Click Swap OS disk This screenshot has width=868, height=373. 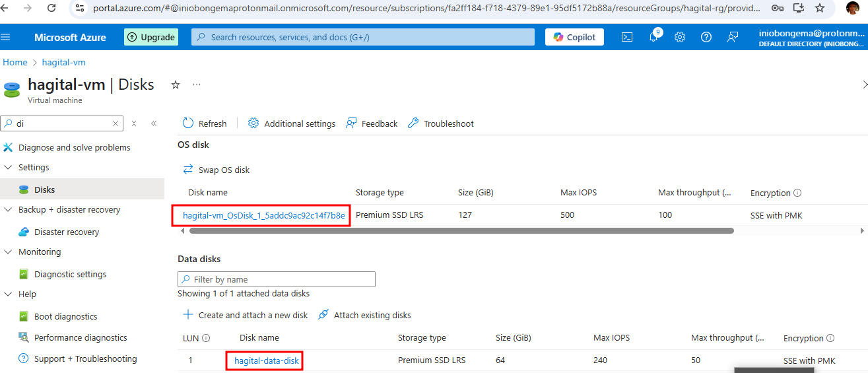[217, 170]
